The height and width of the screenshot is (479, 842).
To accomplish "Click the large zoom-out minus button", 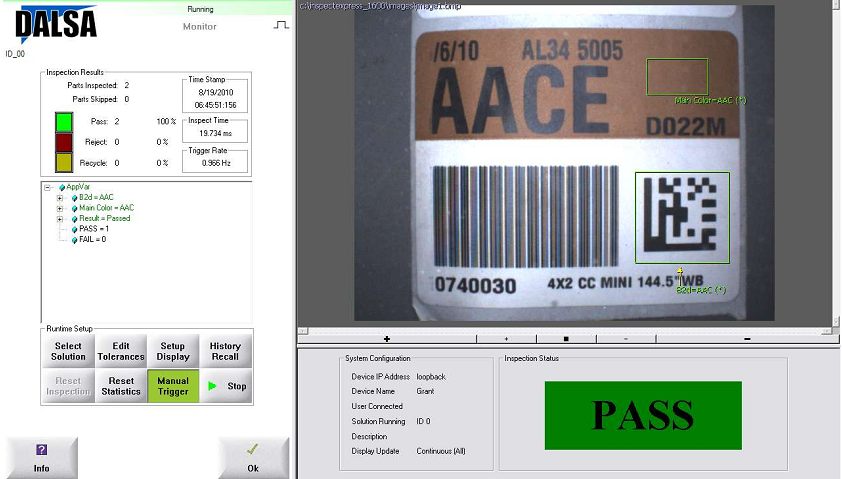I will pos(747,339).
